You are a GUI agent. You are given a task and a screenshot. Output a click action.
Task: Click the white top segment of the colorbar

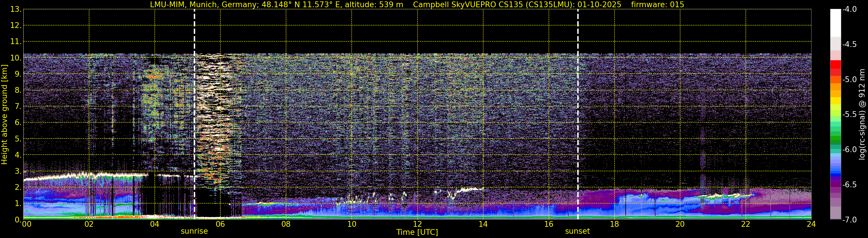[x=835, y=23]
